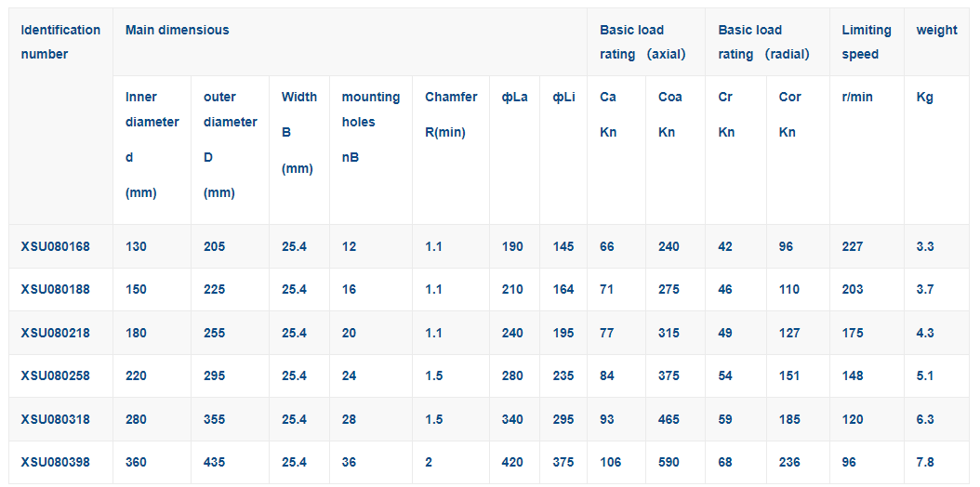The height and width of the screenshot is (487, 980).
Task: Select the mounting holes nB subheader
Action: pos(370,126)
